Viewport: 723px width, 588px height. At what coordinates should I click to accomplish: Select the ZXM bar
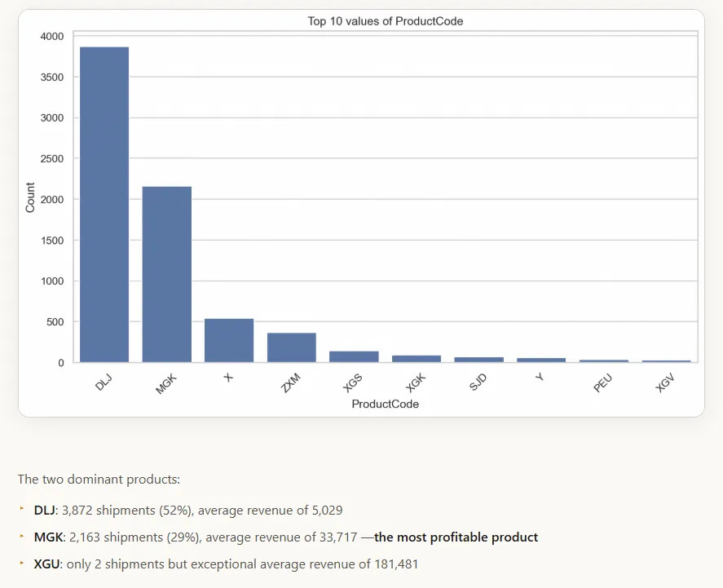point(292,347)
